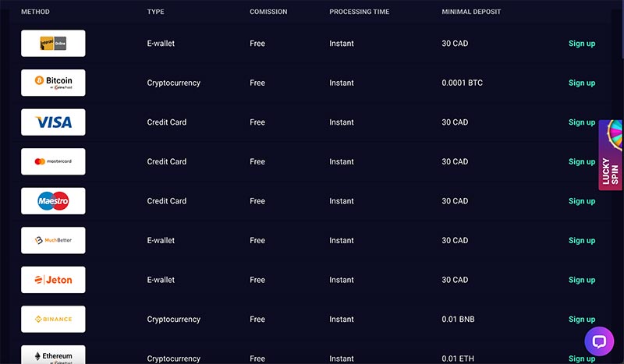Viewport: 624px width, 364px height.
Task: Click the Mastercard payment logo
Action: click(53, 161)
